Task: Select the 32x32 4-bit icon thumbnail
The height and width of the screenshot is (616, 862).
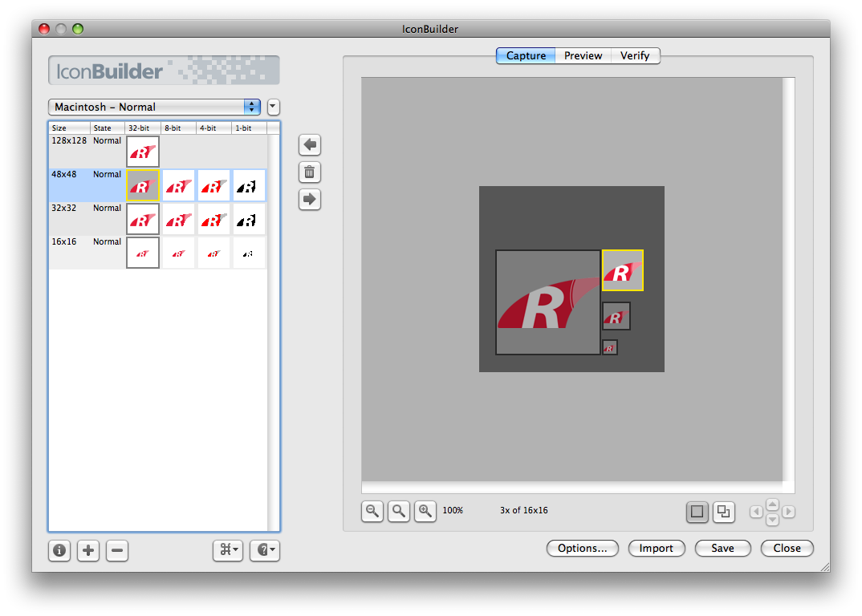Action: [213, 219]
